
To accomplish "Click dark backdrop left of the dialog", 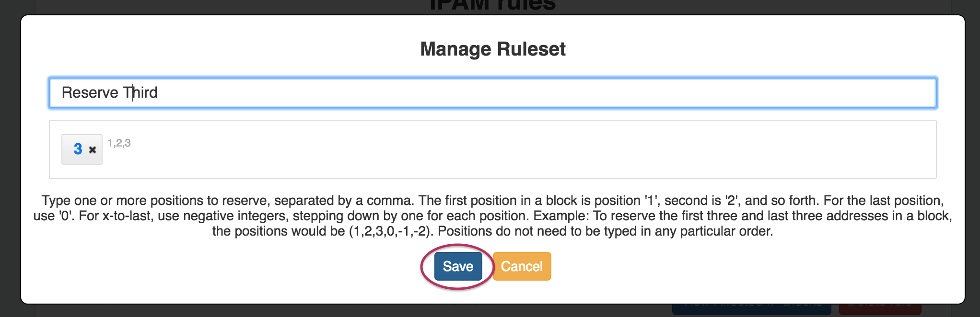I will pyautogui.click(x=10, y=158).
